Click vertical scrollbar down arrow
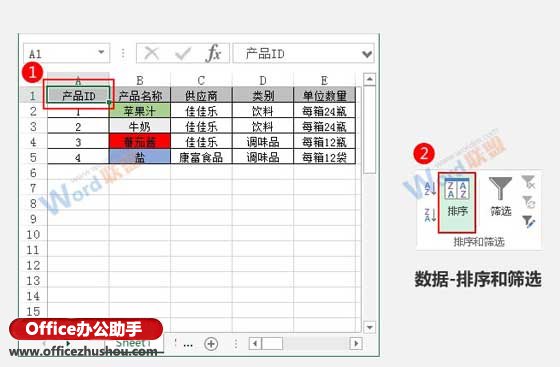 [x=369, y=327]
